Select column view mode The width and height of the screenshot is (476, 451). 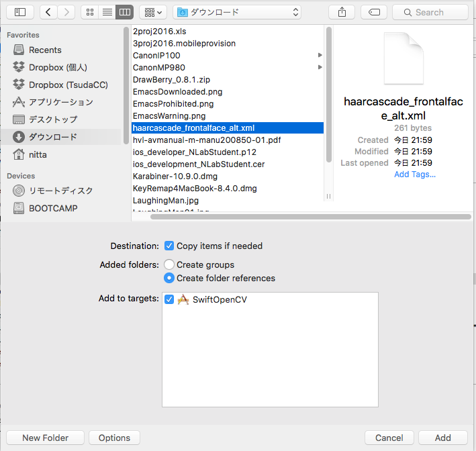click(124, 12)
